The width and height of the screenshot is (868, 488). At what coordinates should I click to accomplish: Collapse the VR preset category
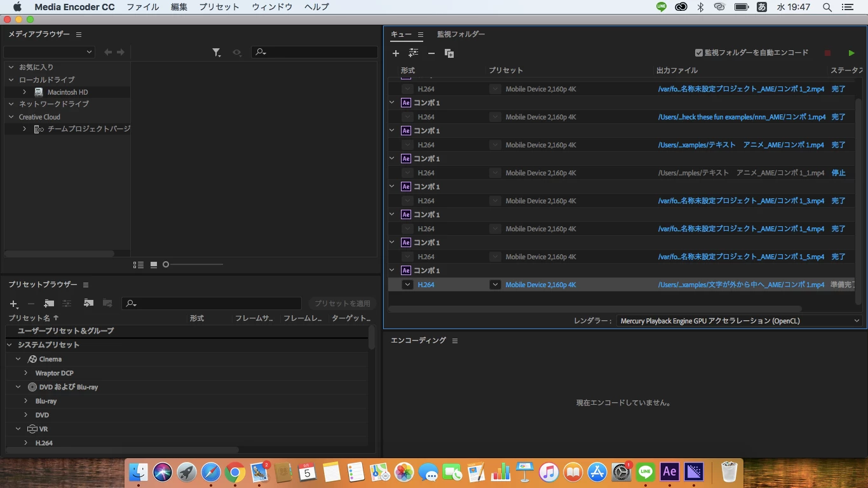(18, 429)
